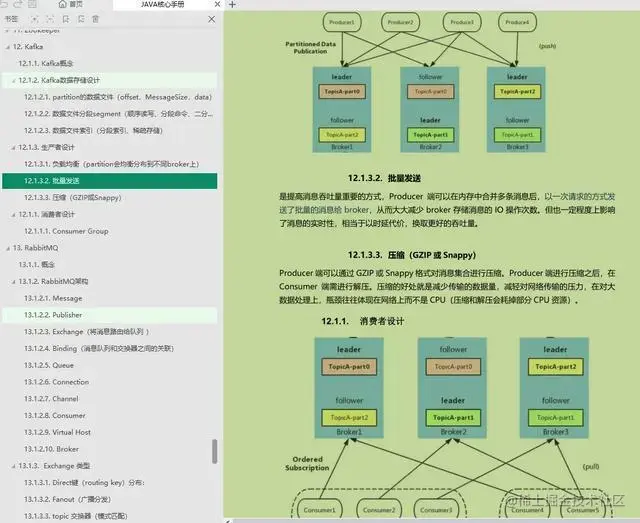This screenshot has width=640, height=523.
Task: Collapse all bookmarks icon
Action: (x=50, y=19)
